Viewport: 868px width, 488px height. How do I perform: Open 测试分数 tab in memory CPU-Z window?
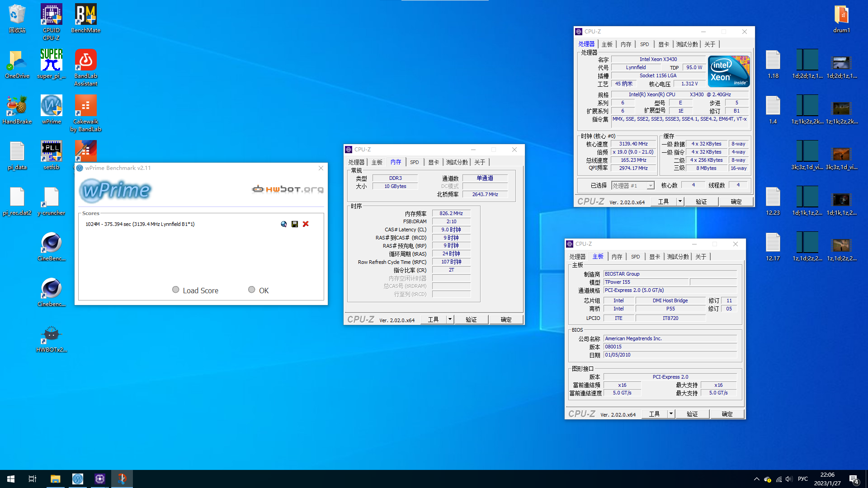pyautogui.click(x=457, y=162)
